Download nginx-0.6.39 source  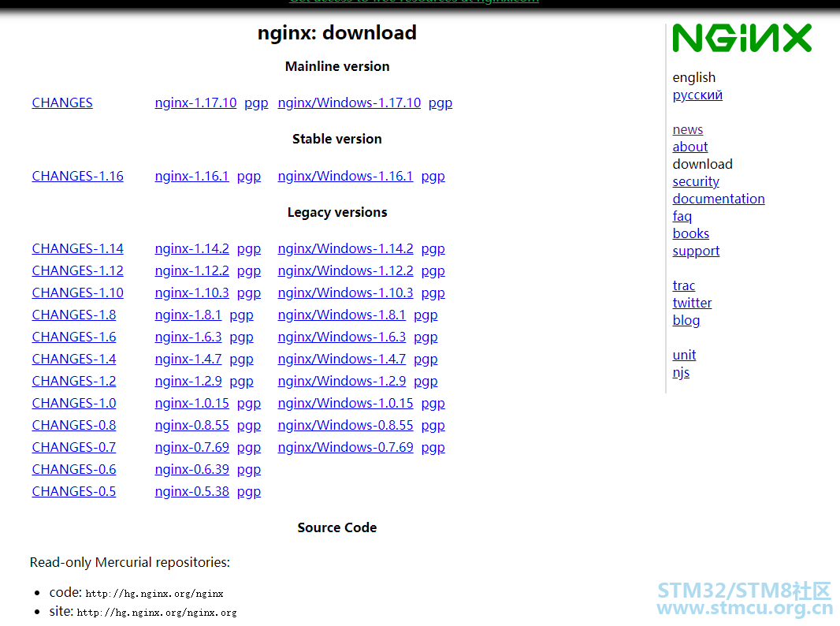(191, 470)
